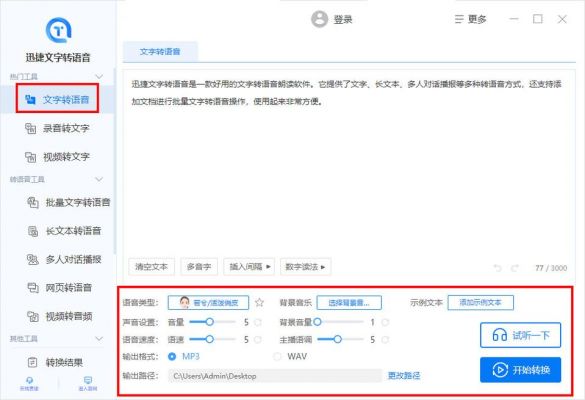The height and width of the screenshot is (400, 585).
Task: Choose background music via 选择背景音 button
Action: click(349, 303)
